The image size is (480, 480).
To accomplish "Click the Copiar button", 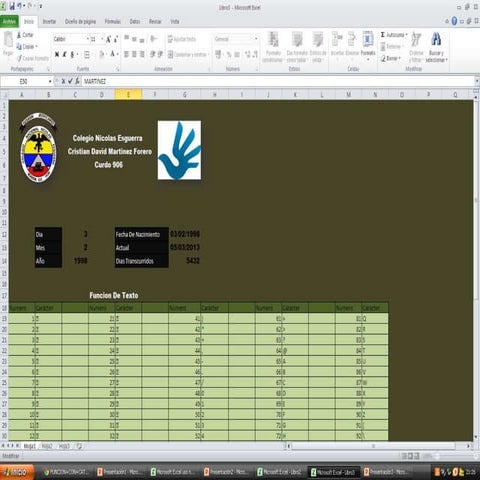I will click(x=27, y=47).
